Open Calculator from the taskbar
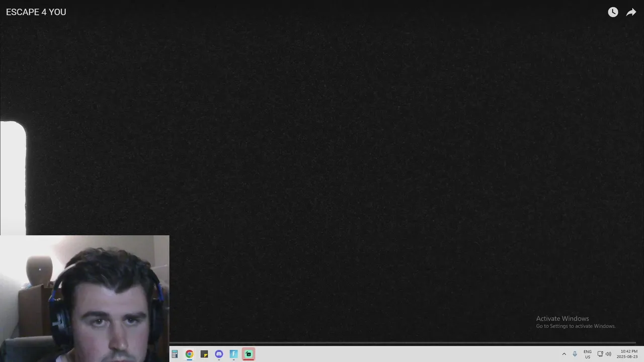The image size is (644, 362). (x=175, y=354)
